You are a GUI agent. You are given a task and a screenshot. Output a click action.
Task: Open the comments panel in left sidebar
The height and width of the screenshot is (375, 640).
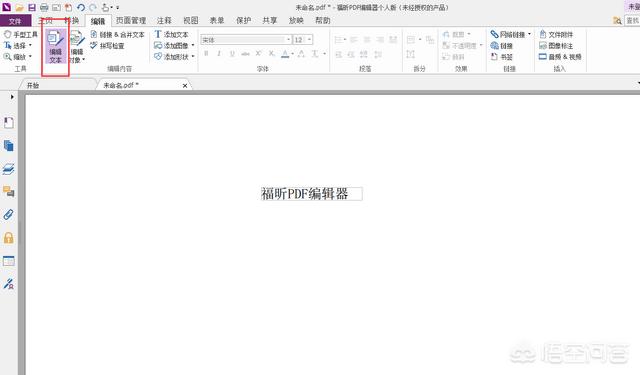[9, 191]
